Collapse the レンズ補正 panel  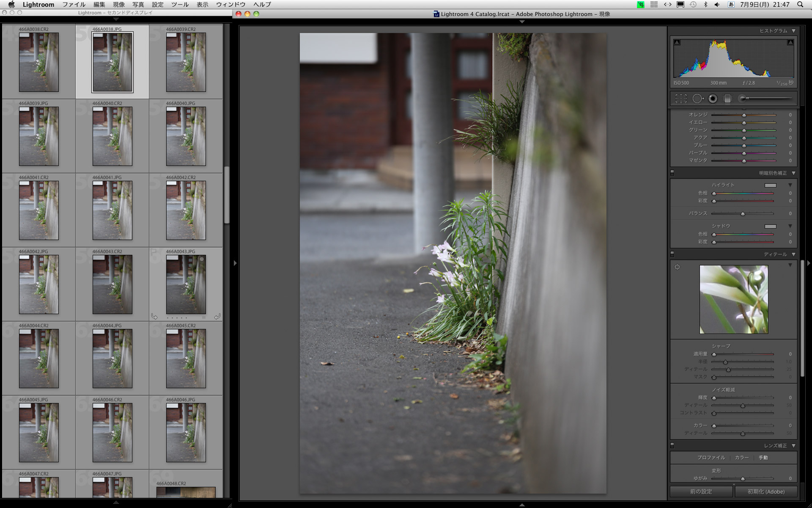click(x=793, y=446)
